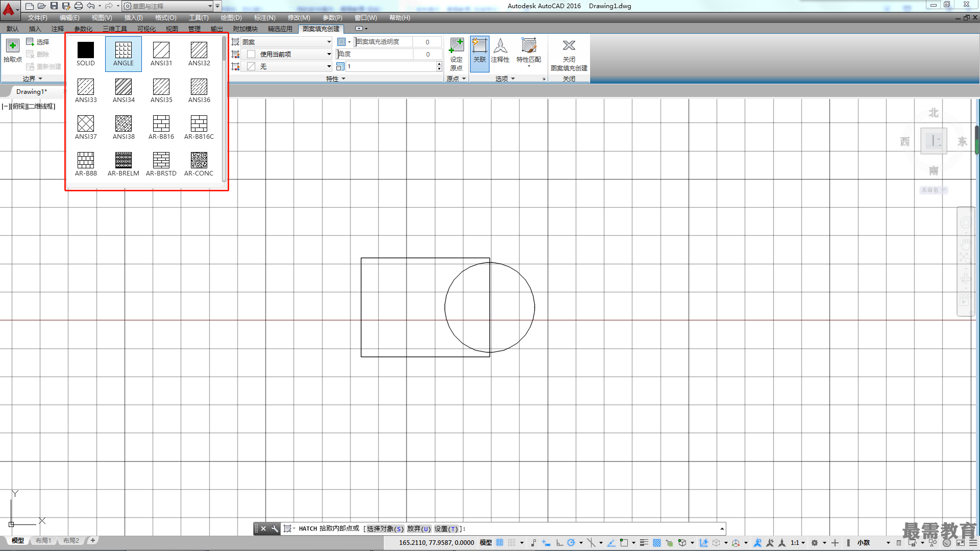Switch to the 参数化 ribbon tab
The image size is (980, 551).
click(83, 29)
